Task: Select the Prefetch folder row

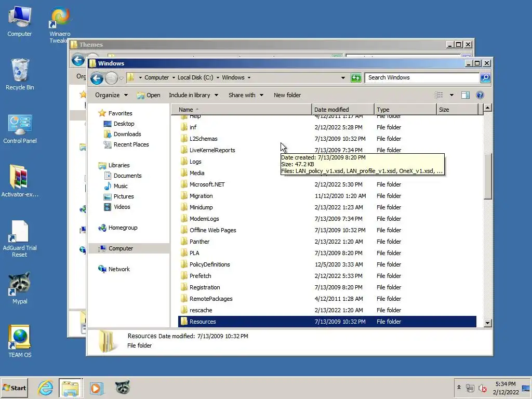Action: [x=327, y=276]
